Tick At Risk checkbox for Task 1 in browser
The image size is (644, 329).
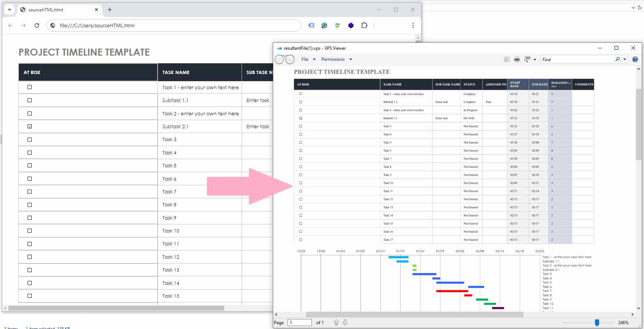(x=30, y=87)
